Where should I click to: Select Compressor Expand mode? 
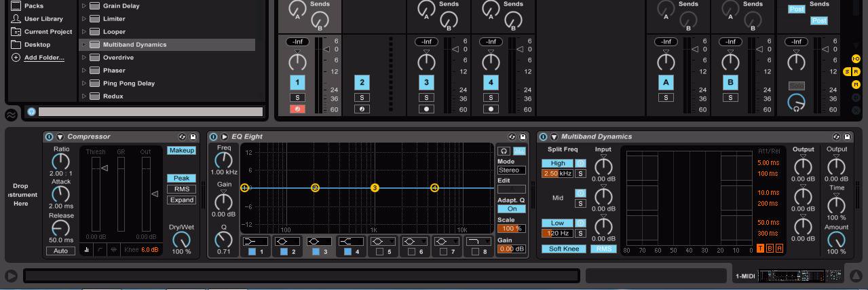181,200
